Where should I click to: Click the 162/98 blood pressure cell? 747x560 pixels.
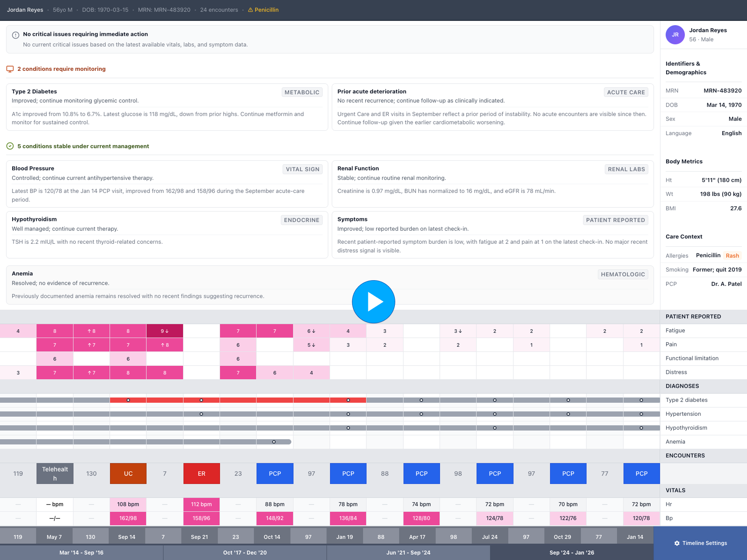pyautogui.click(x=128, y=518)
